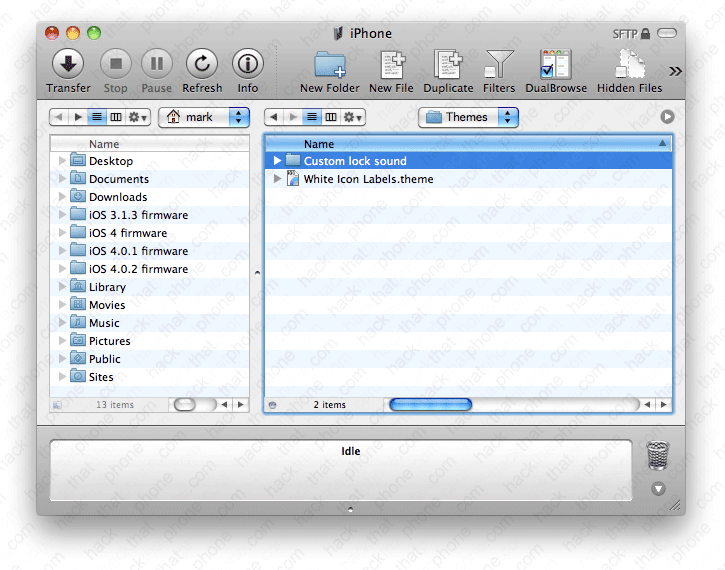Select iOS 4.0.2 firmware folder

click(138, 269)
